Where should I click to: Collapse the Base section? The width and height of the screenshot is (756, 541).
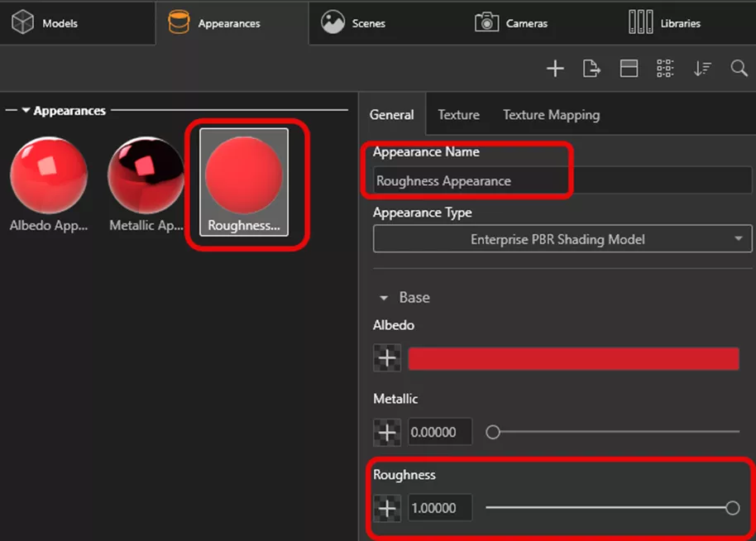point(384,298)
